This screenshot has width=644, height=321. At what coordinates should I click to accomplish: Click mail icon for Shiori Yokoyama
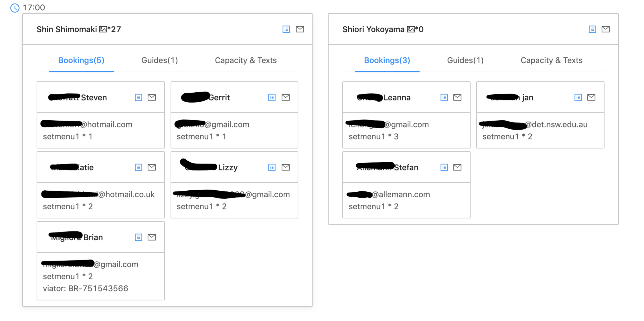[605, 29]
